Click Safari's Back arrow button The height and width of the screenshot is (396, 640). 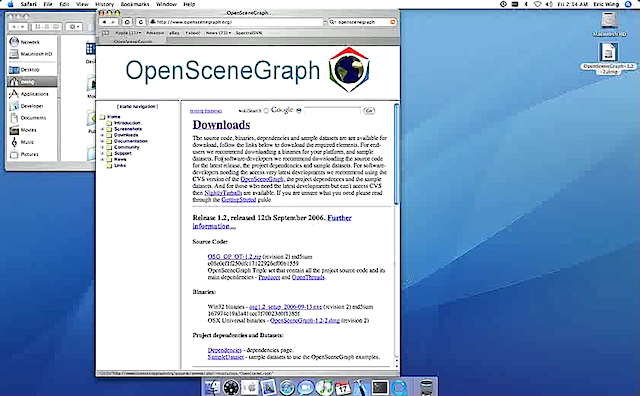pyautogui.click(x=104, y=22)
